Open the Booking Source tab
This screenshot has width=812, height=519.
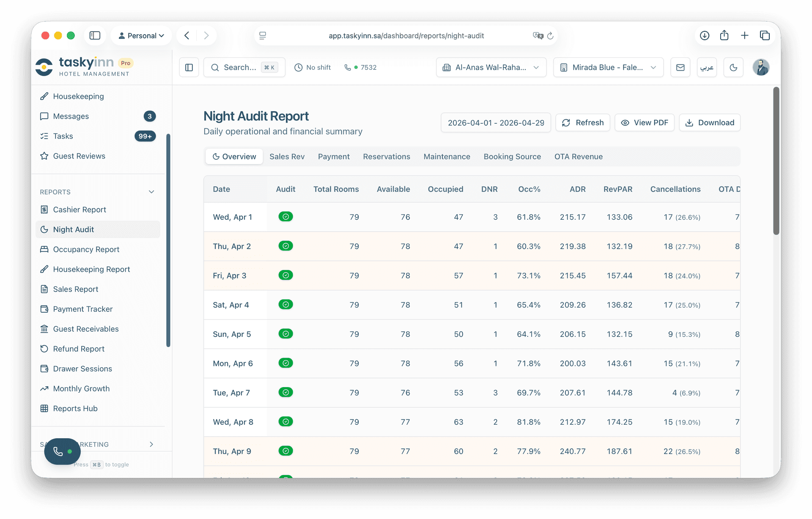(x=512, y=156)
